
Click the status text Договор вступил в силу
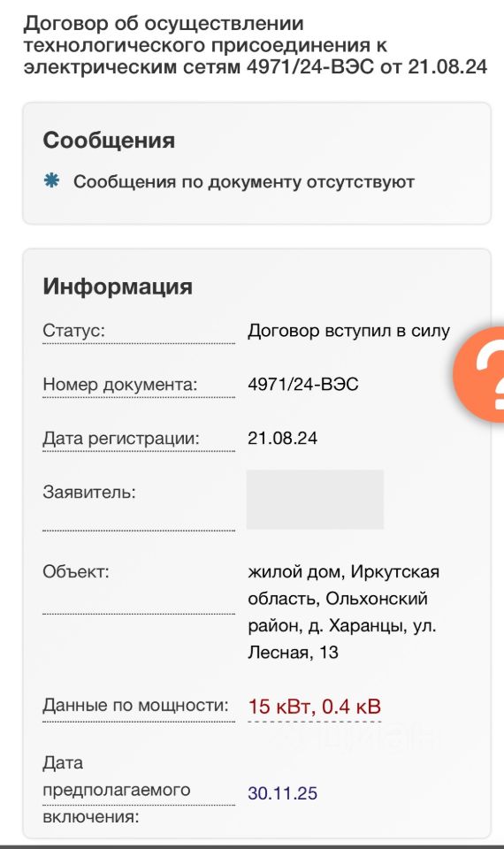pyautogui.click(x=349, y=330)
